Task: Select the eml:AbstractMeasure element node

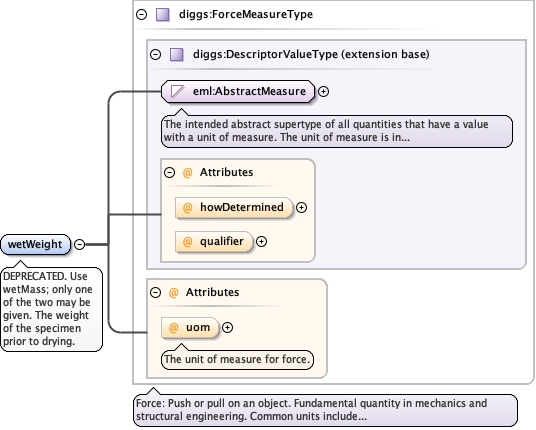Action: [x=238, y=91]
